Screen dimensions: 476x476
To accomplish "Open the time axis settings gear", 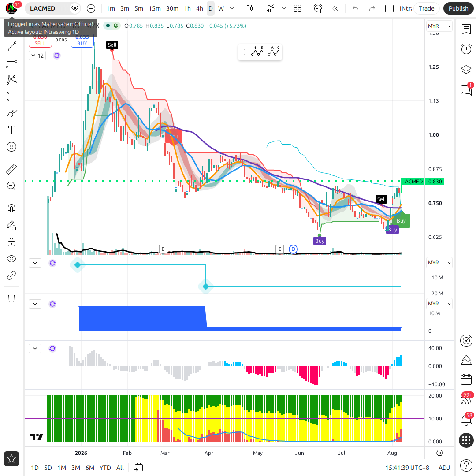I will pyautogui.click(x=439, y=453).
